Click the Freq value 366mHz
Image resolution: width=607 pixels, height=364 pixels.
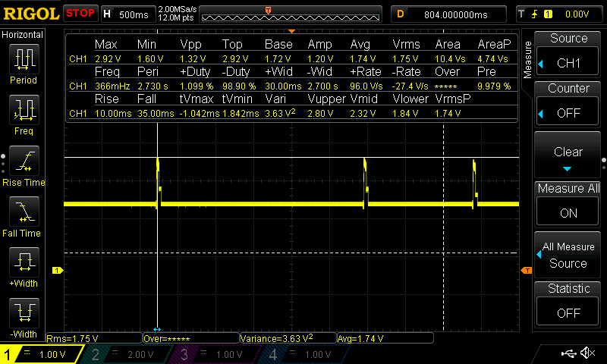[112, 86]
